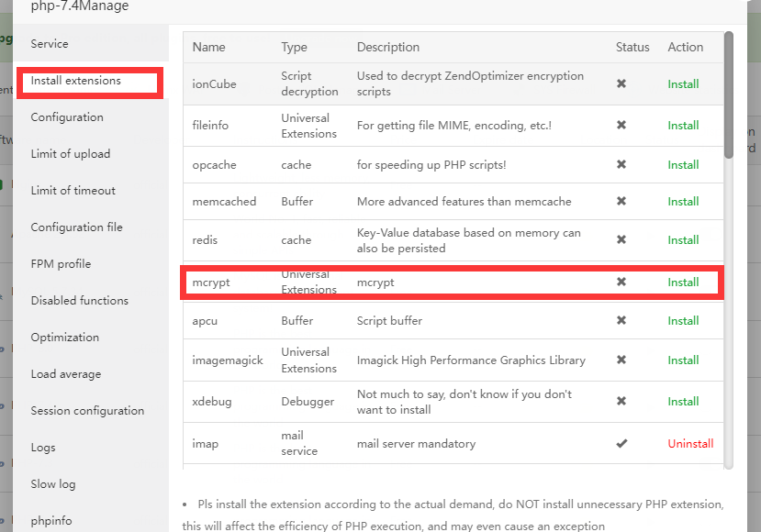Open FPM profile settings
This screenshot has height=532, width=761.
(x=61, y=264)
